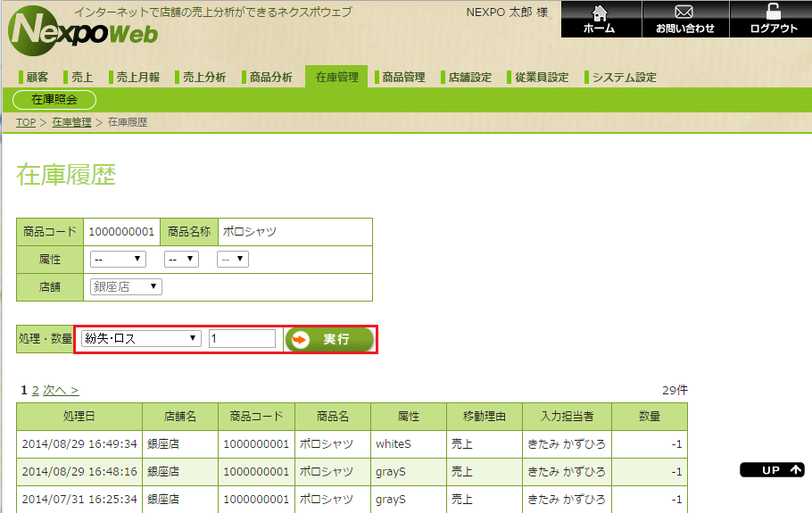Open the お問い合わせ envelope icon

[684, 12]
